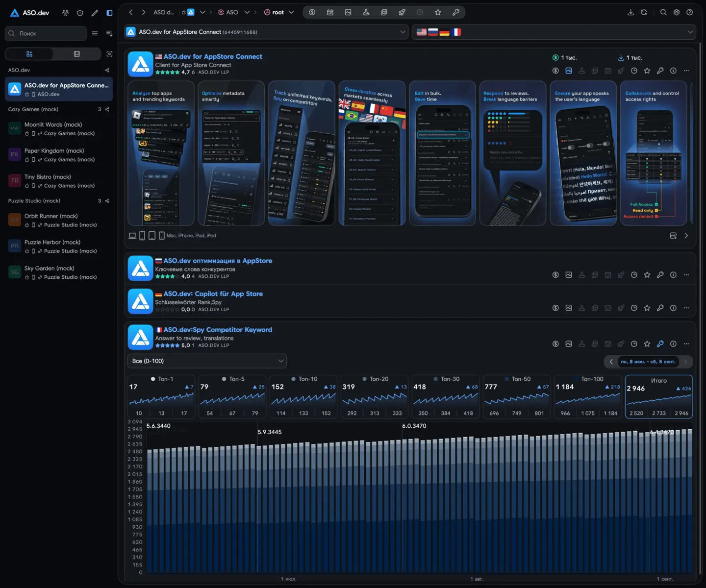This screenshot has width=706, height=588.
Task: Toggle the sidebar panel visibility
Action: click(109, 13)
